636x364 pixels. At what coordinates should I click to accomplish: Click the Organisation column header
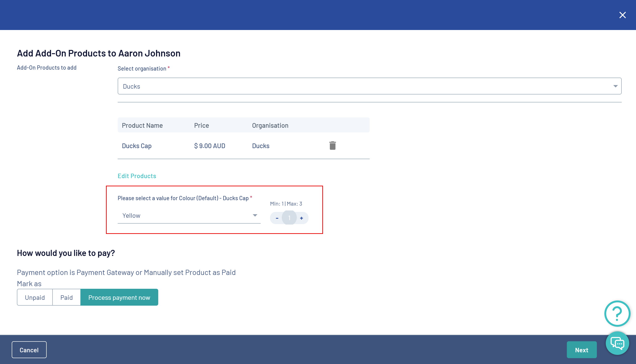[x=270, y=125]
